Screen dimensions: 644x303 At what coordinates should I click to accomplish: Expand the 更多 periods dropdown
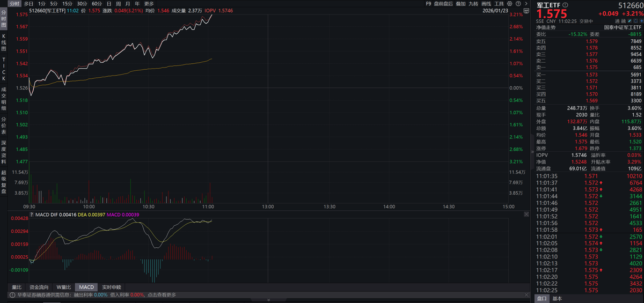[149, 3]
